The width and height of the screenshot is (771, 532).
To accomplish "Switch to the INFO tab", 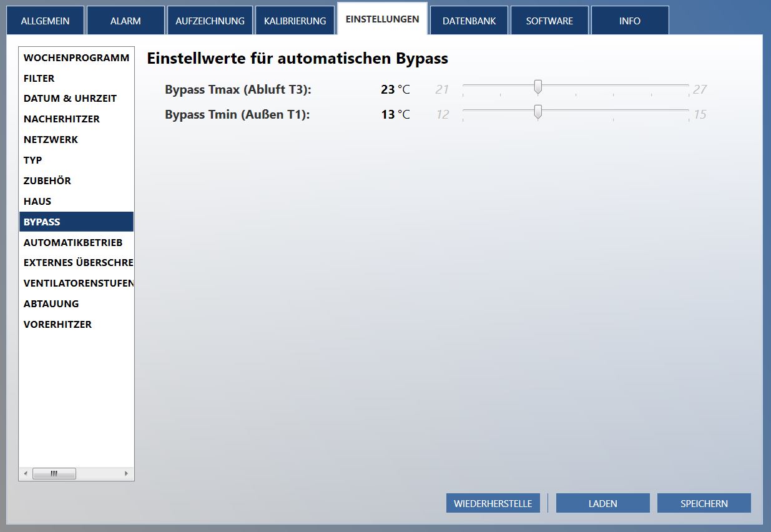I will pyautogui.click(x=629, y=21).
